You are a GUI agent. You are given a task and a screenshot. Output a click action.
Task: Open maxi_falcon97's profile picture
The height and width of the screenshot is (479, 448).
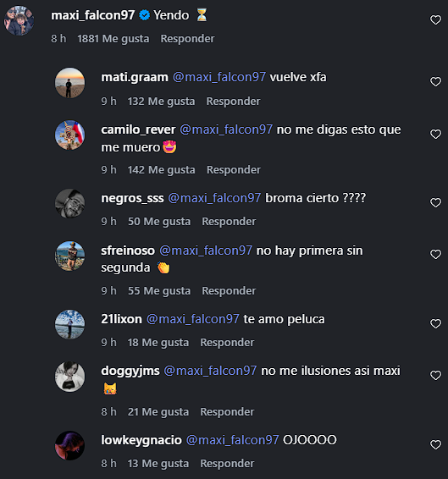(x=19, y=20)
